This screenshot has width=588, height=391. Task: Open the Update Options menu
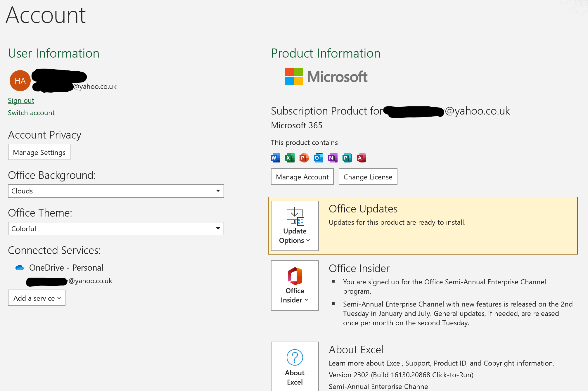pyautogui.click(x=295, y=226)
